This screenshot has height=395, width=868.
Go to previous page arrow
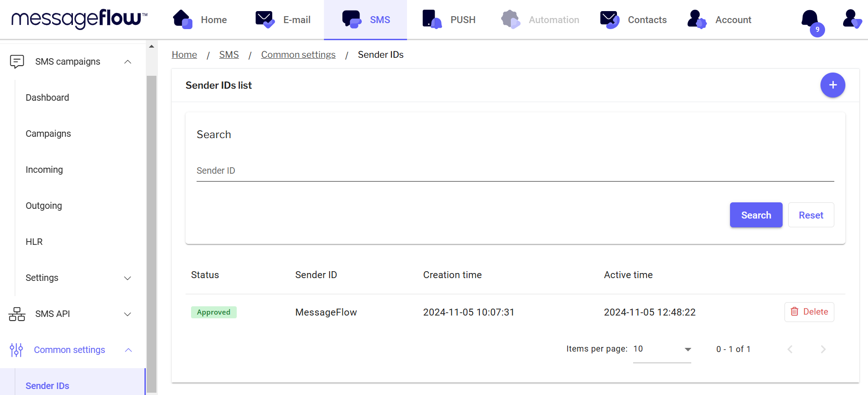click(x=790, y=349)
